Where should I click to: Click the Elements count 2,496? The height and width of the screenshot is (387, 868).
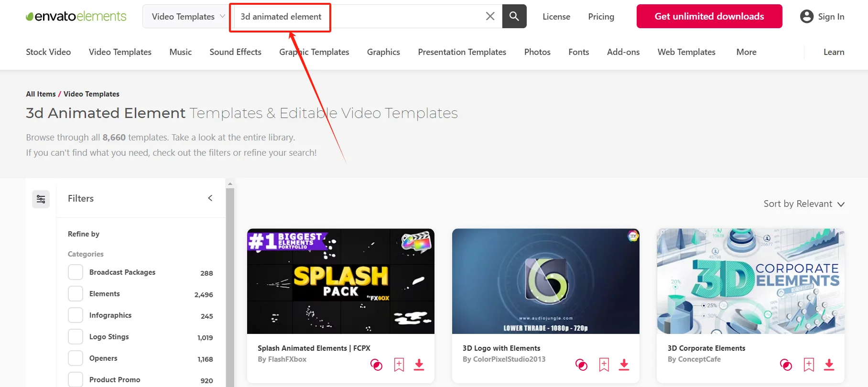[204, 295]
